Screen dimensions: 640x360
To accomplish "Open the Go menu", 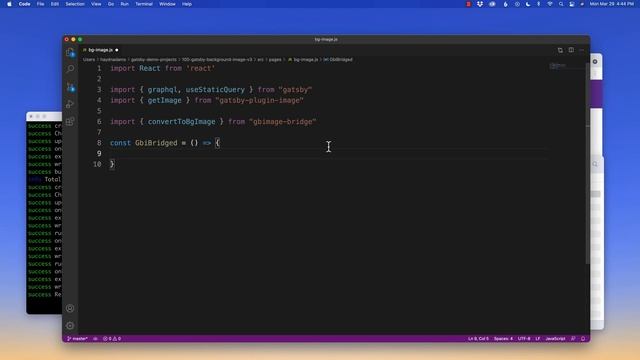I will coord(111,4).
